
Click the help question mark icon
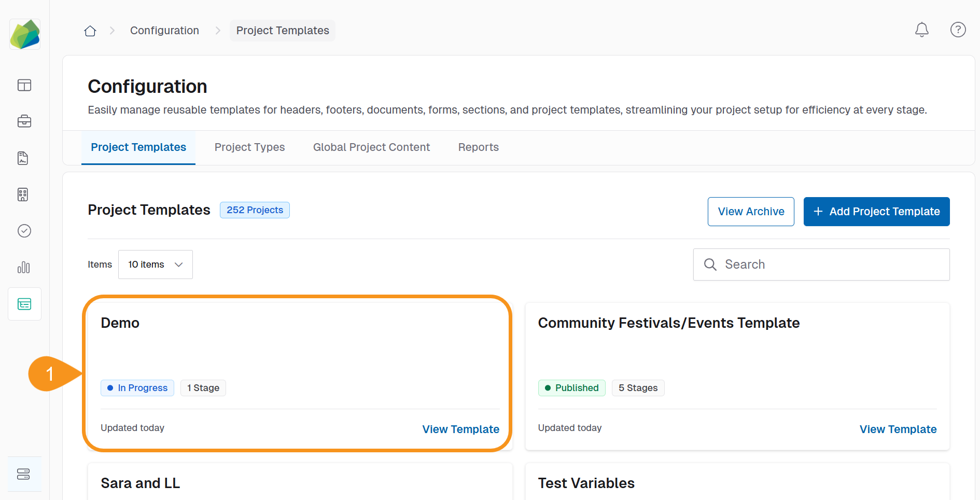[958, 30]
